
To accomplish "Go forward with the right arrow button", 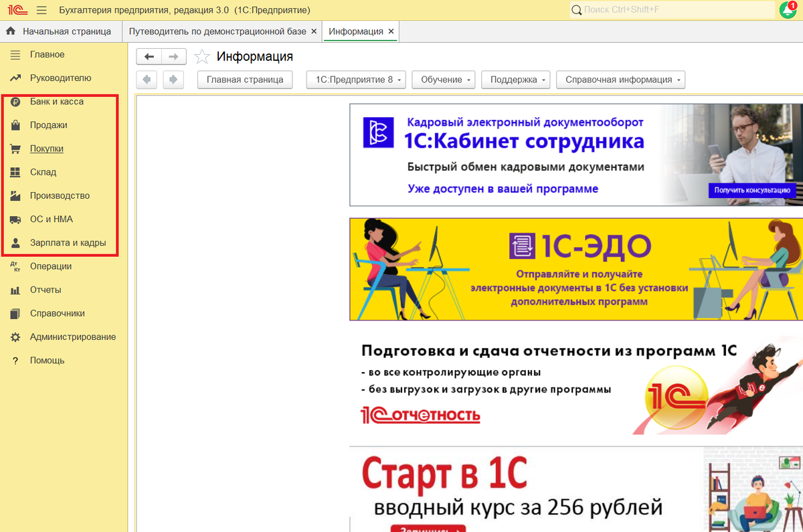I will coord(173,57).
